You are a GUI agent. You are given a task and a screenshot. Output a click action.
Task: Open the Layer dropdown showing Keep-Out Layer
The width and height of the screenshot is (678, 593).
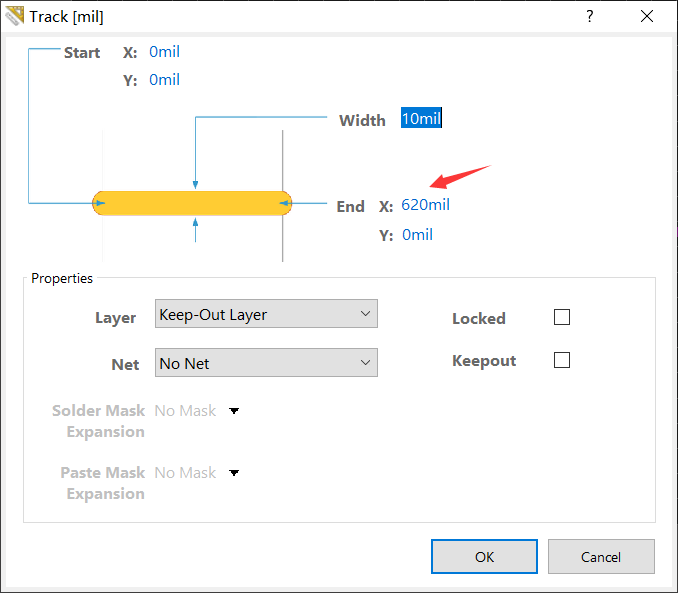pyautogui.click(x=266, y=314)
